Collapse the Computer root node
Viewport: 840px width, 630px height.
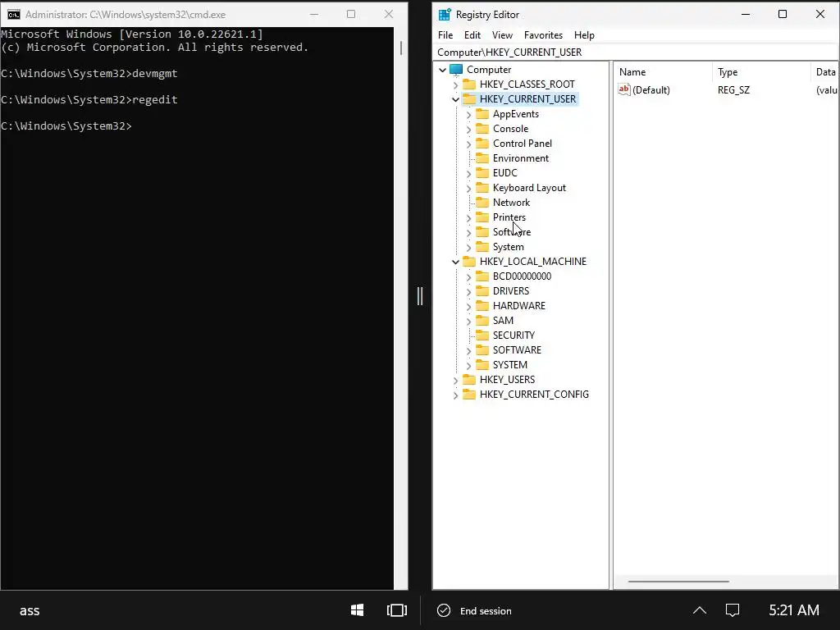point(442,70)
